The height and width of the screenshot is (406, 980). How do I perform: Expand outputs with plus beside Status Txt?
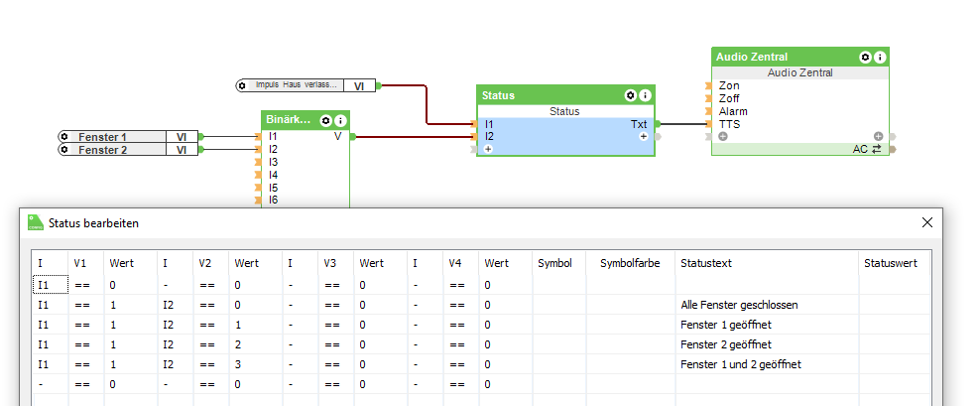[x=644, y=136]
